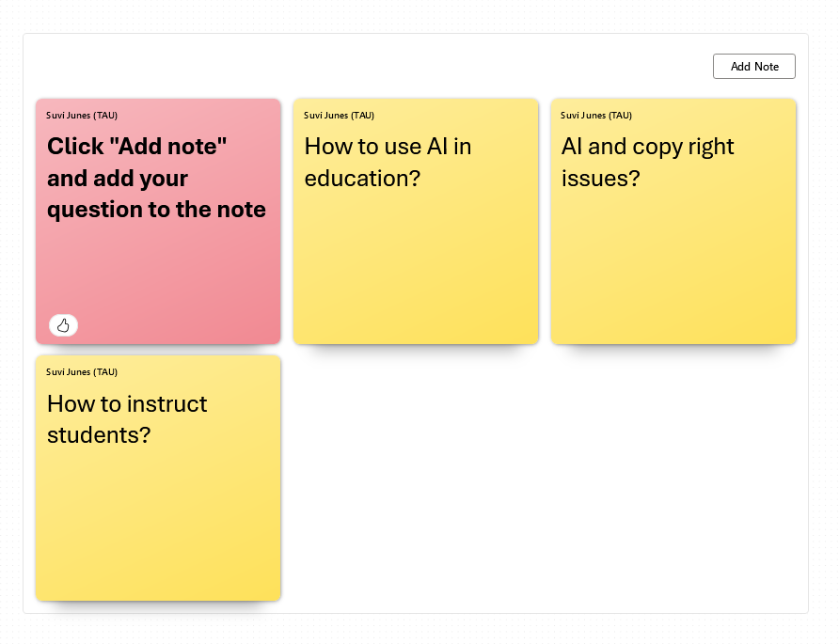Screen dimensions: 839x644
Task: Click author name on the copy right note
Action: (x=596, y=116)
